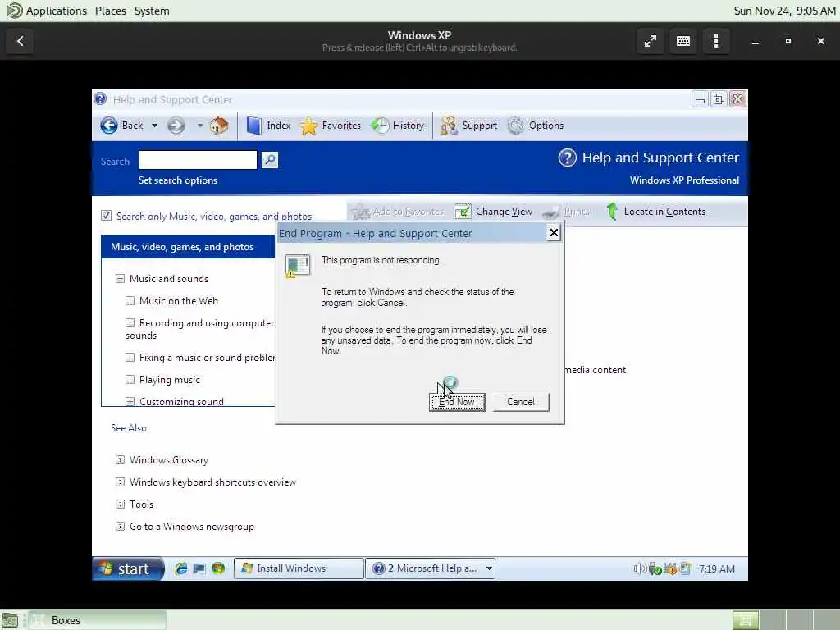The height and width of the screenshot is (630, 840).
Task: Switch to Install Windows taskbar button
Action: [x=299, y=568]
